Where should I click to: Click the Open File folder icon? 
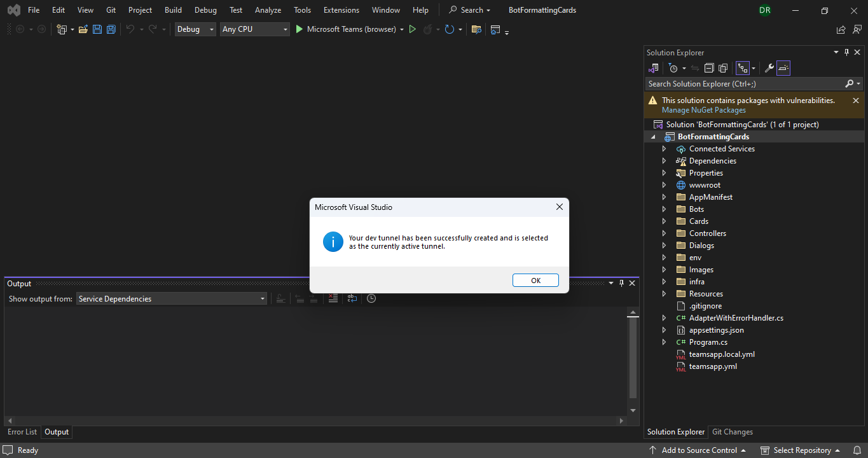point(83,29)
